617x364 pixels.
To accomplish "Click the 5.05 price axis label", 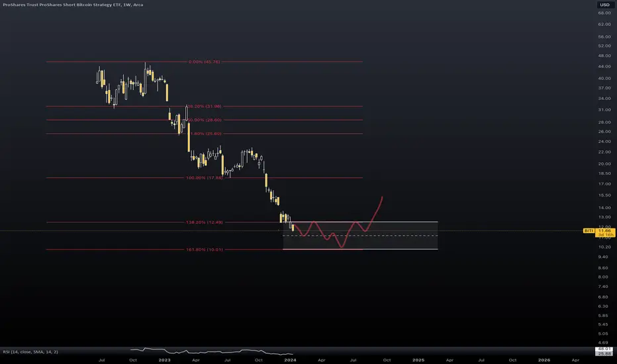I will 603,334.
